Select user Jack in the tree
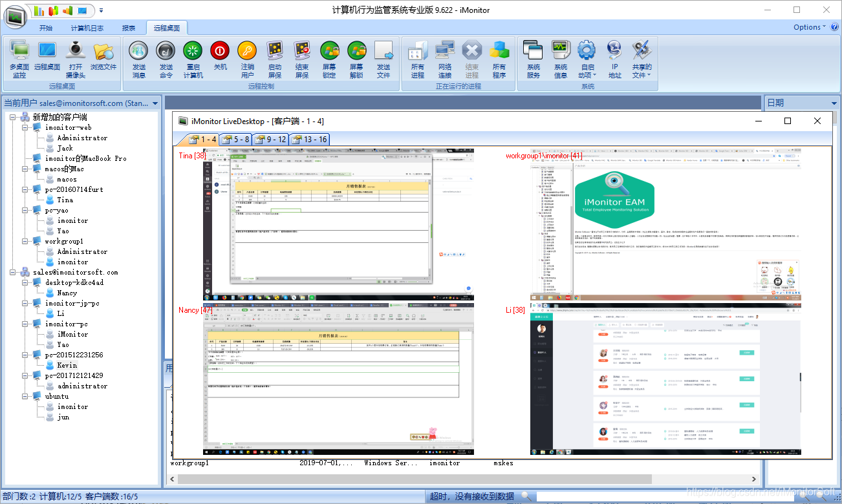This screenshot has width=842, height=504. pyautogui.click(x=65, y=148)
